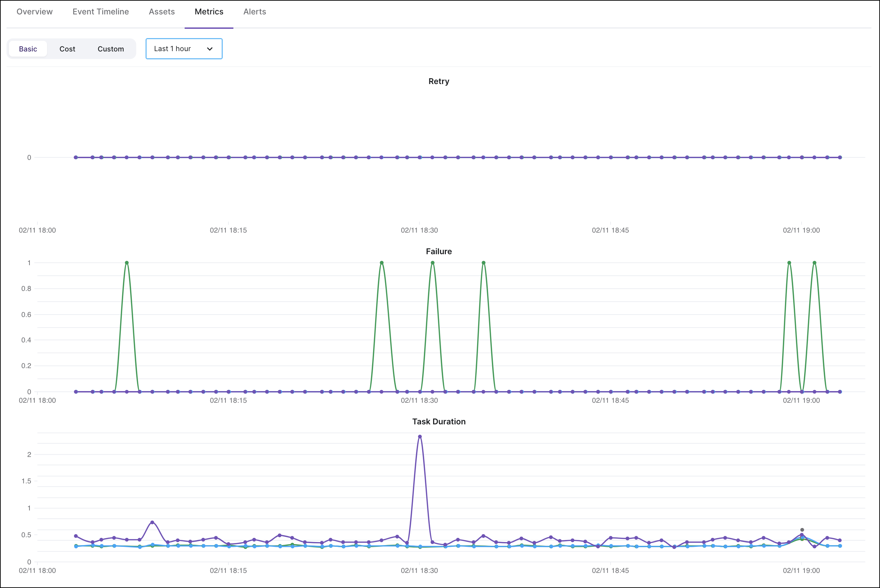
Task: Select the tall purple spike on Task Duration
Action: 419,436
